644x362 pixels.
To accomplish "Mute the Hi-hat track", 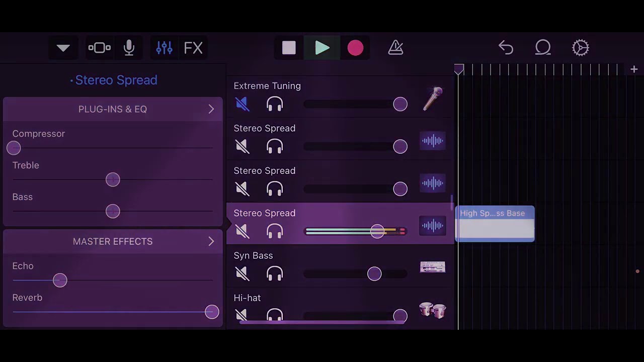I will pos(242,315).
